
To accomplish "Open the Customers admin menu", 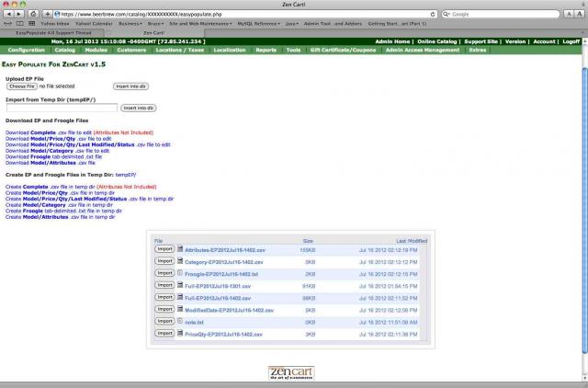I will [x=131, y=50].
